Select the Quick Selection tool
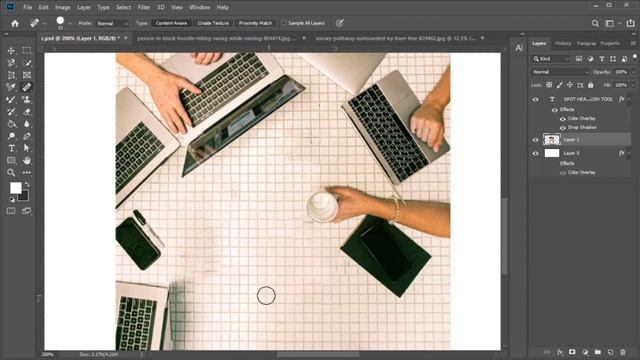 pos(27,63)
